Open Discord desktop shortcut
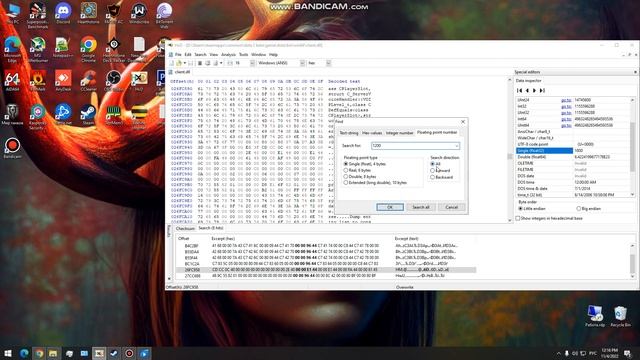 [x=63, y=13]
